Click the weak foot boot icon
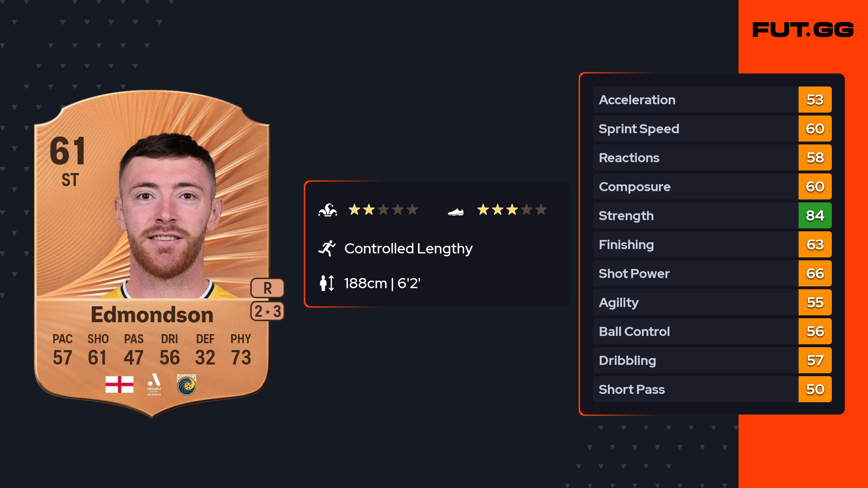This screenshot has width=868, height=488. pyautogui.click(x=455, y=212)
